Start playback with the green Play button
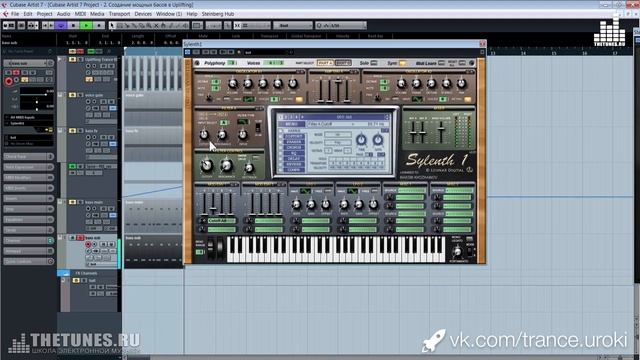This screenshot has width=640, height=360. click(86, 25)
